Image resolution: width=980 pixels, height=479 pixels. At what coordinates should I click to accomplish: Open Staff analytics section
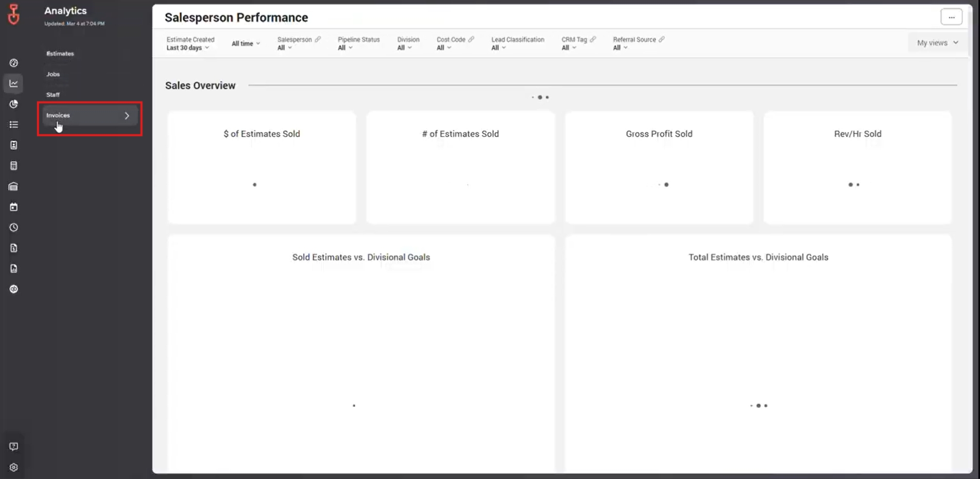coord(53,95)
